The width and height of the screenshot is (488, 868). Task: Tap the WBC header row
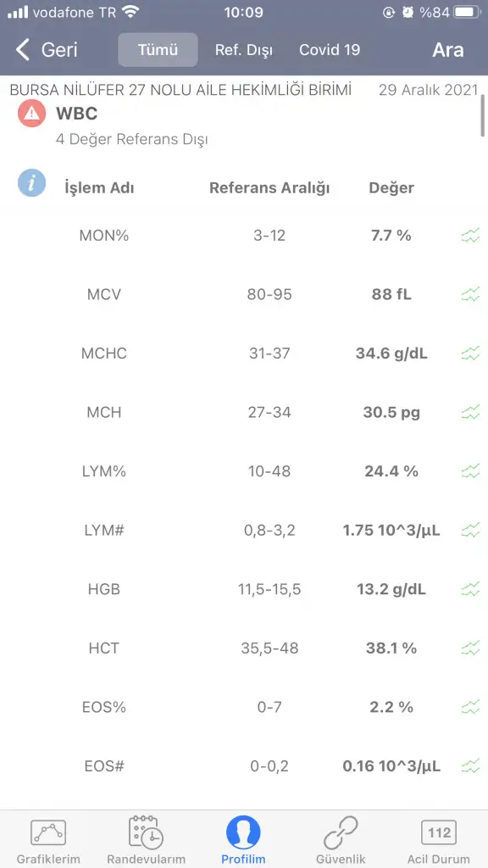(244, 125)
